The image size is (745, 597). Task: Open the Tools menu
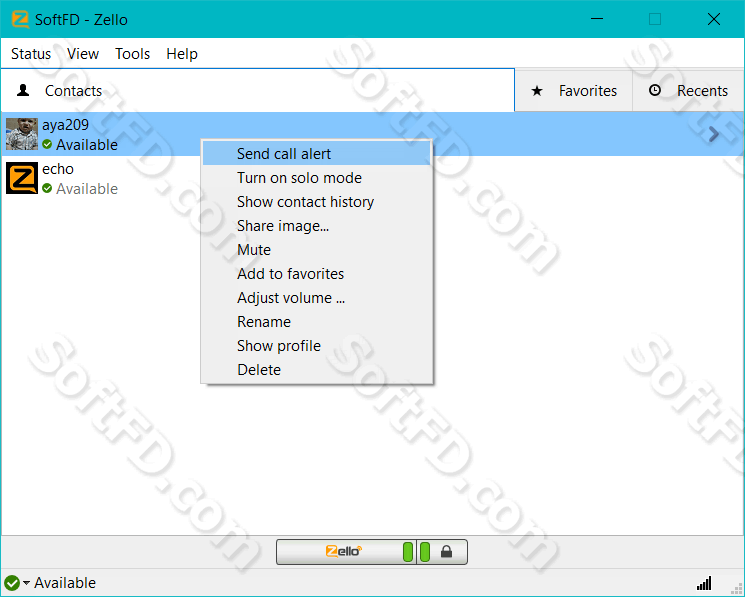click(133, 54)
